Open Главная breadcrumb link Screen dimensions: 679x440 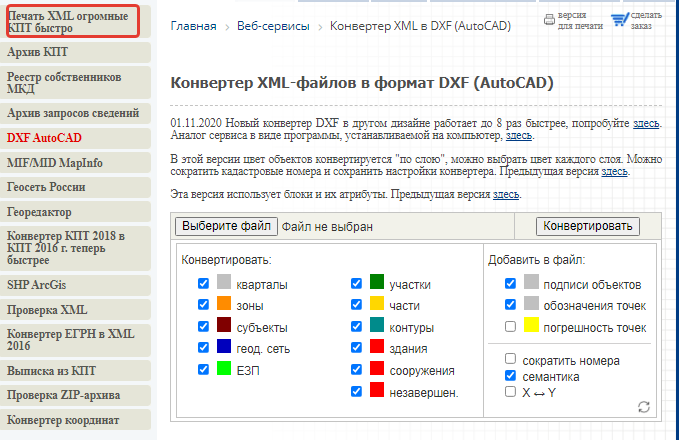tap(194, 26)
